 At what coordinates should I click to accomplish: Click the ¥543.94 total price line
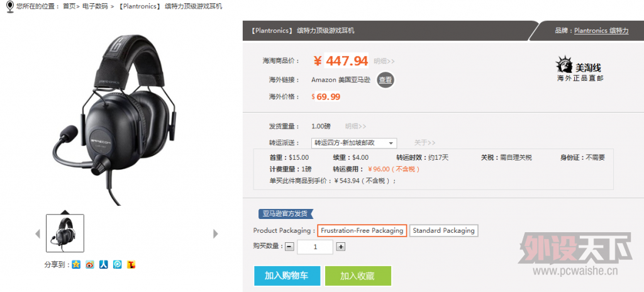tap(333, 181)
